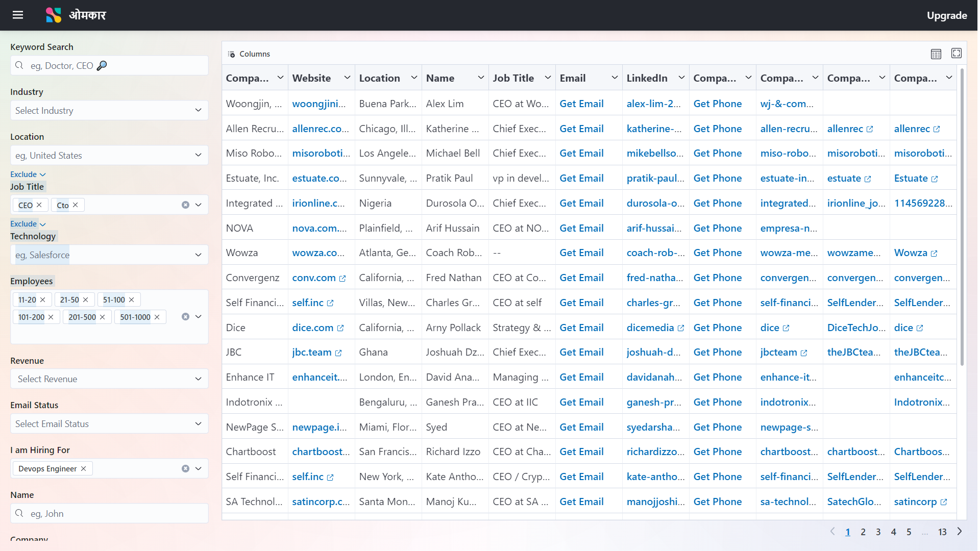The height and width of the screenshot is (551, 980).
Task: Open jbc.team external website link
Action: click(317, 353)
